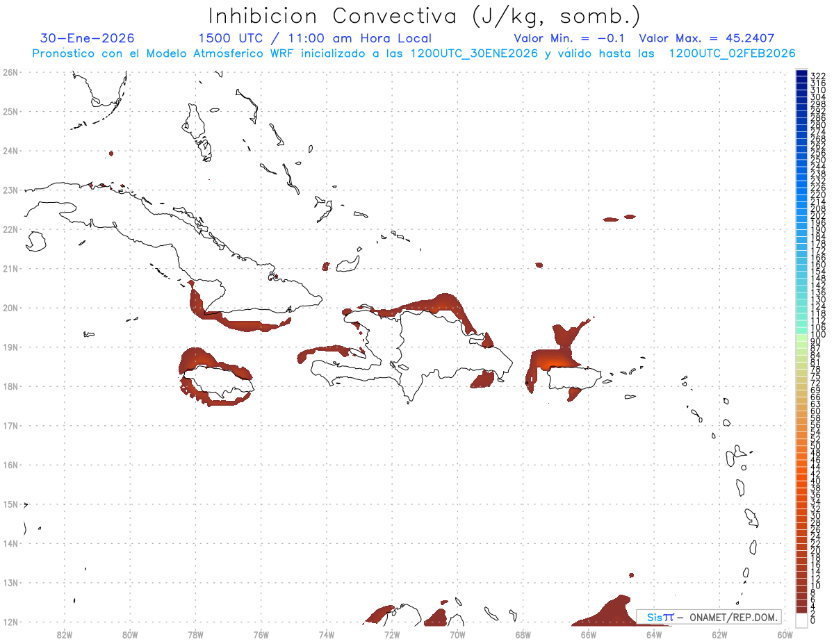The image size is (834, 644).
Task: Click the shaded inhibition area over Jamaica
Action: coord(198,358)
